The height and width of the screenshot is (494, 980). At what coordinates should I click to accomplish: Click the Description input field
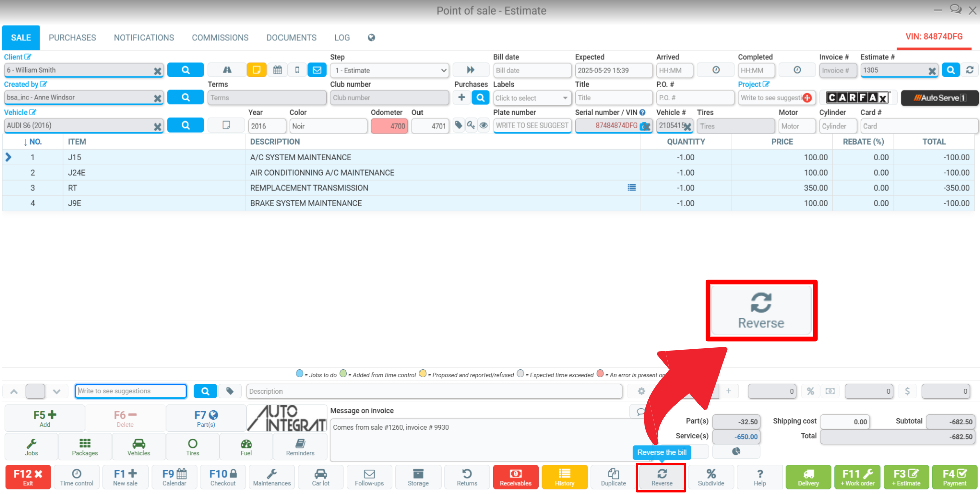pyautogui.click(x=434, y=391)
